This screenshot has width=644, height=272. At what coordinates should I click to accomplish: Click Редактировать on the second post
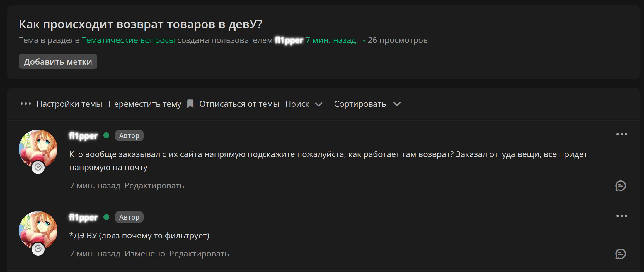pos(199,254)
